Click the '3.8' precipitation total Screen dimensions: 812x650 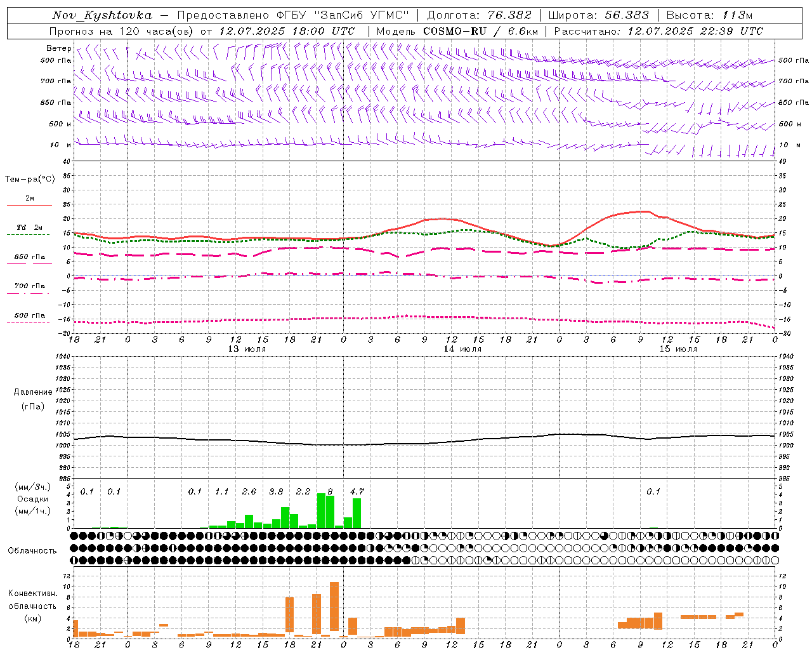point(276,492)
